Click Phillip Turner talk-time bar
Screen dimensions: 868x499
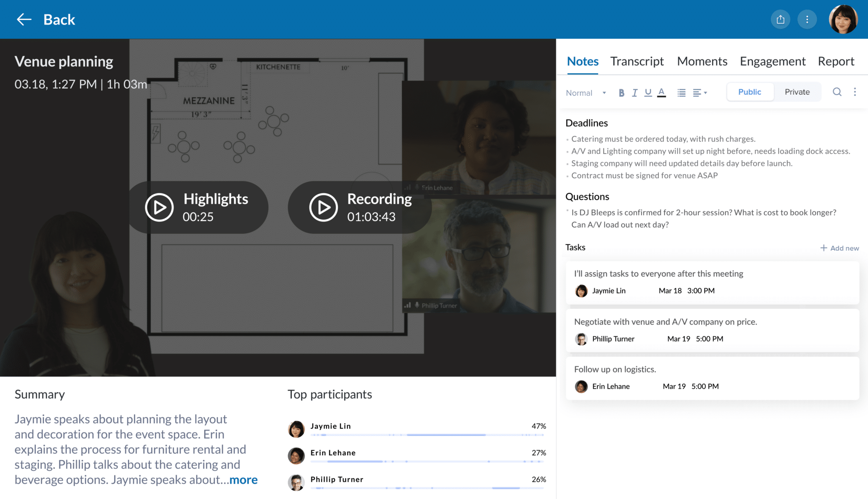click(427, 488)
